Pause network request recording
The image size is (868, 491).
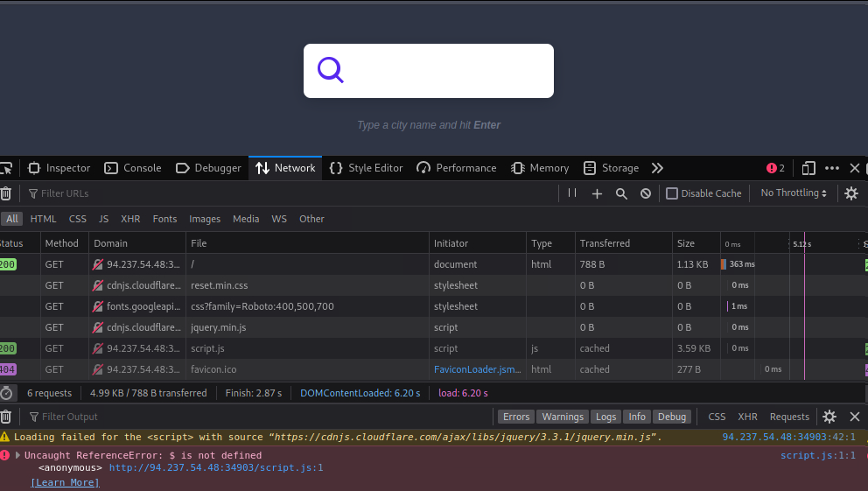(x=572, y=193)
